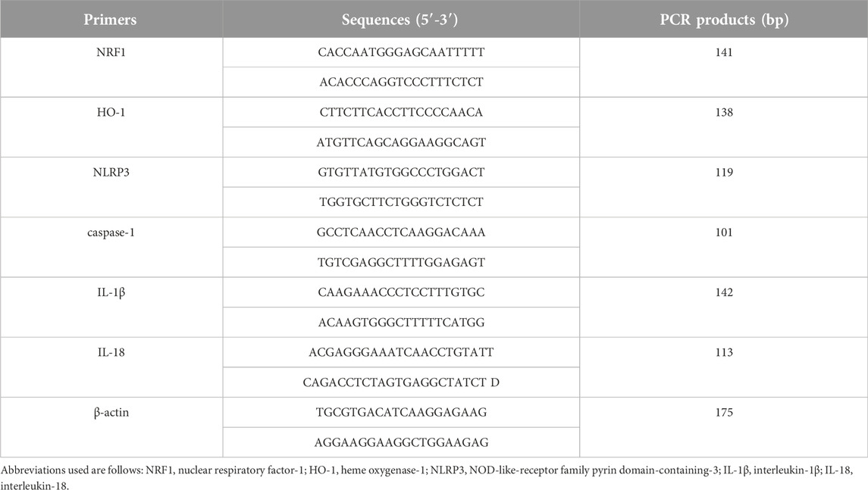Viewport: 868px width, 490px height.
Task: Select the NLRP3 primer cell
Action: click(x=111, y=188)
